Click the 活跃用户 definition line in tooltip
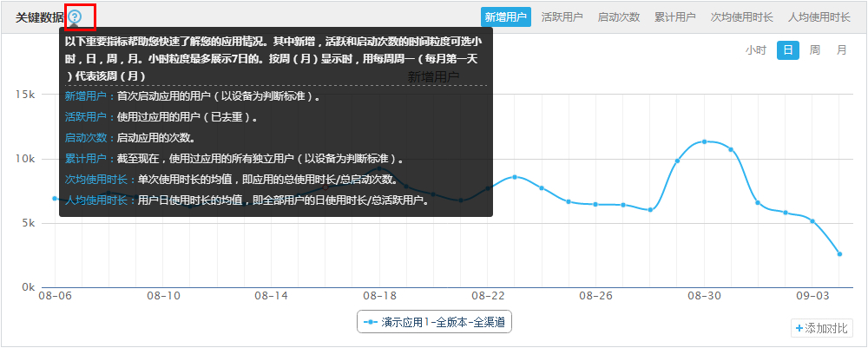868x348 pixels. coord(161,117)
